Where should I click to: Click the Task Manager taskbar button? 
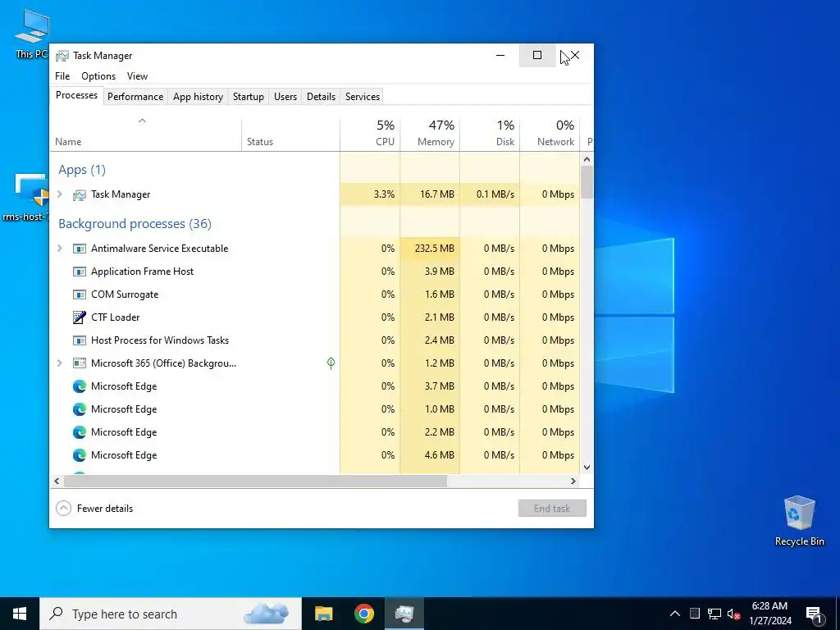pos(404,614)
